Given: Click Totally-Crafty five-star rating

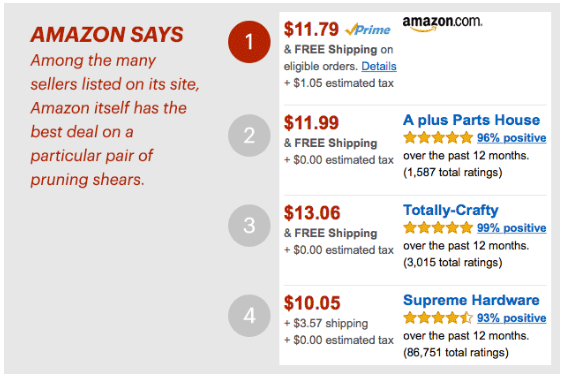Looking at the screenshot, I should 438,228.
